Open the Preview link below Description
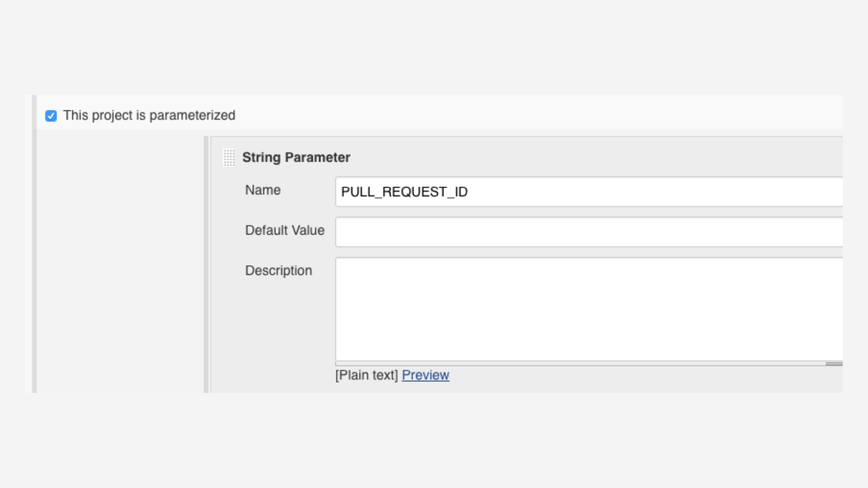 coord(425,375)
